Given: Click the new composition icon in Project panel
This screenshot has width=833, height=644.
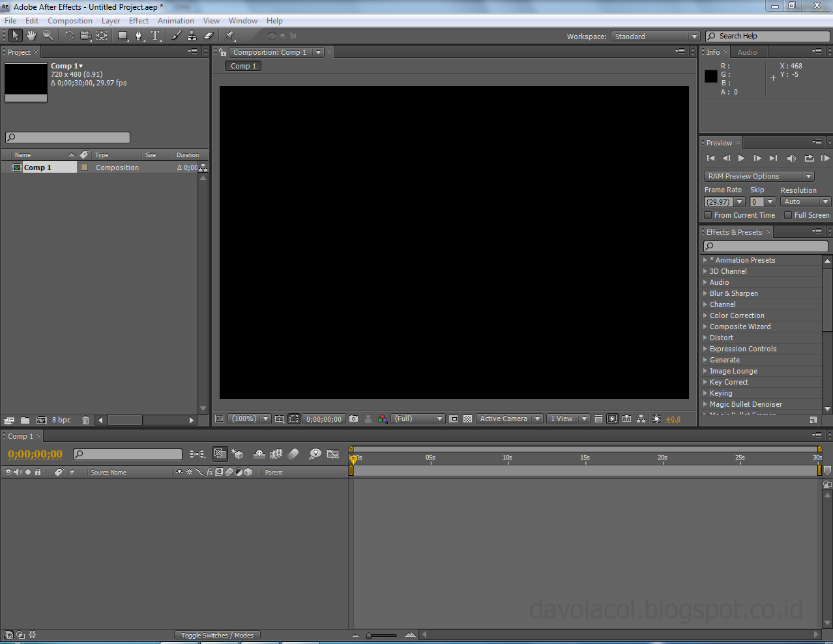Looking at the screenshot, I should click(42, 420).
